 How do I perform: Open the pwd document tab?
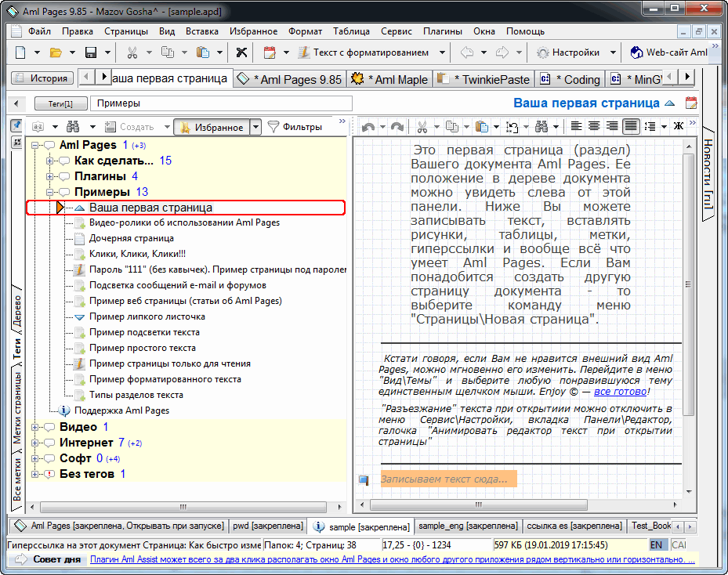(x=268, y=526)
